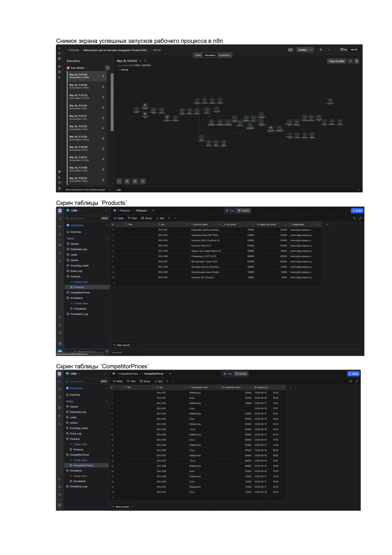Click the plus icon at top of n8n sidebar
Viewport: 392px width, 555px height.
coord(59,48)
